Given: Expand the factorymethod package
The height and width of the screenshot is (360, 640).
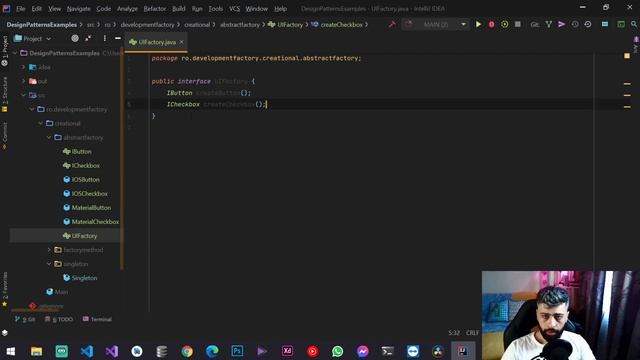Looking at the screenshot, I should [x=49, y=250].
